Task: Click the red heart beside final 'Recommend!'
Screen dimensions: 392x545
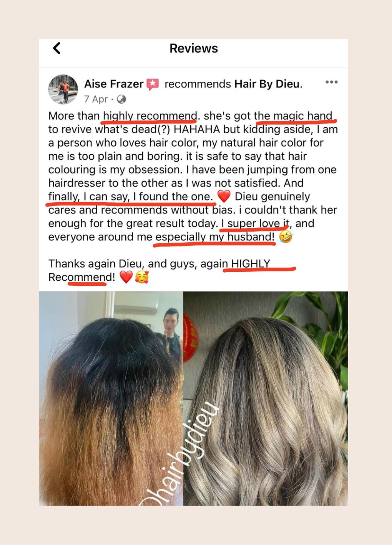Action: point(126,277)
